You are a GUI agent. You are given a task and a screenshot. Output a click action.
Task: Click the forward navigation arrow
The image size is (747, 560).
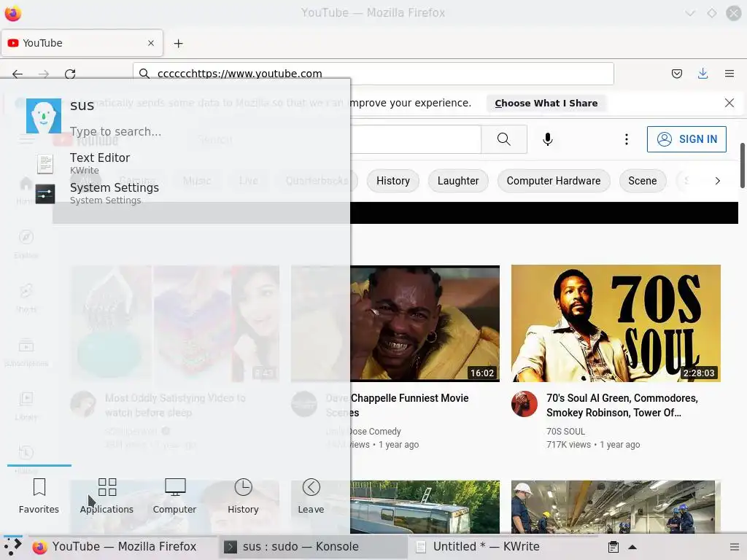tap(43, 74)
